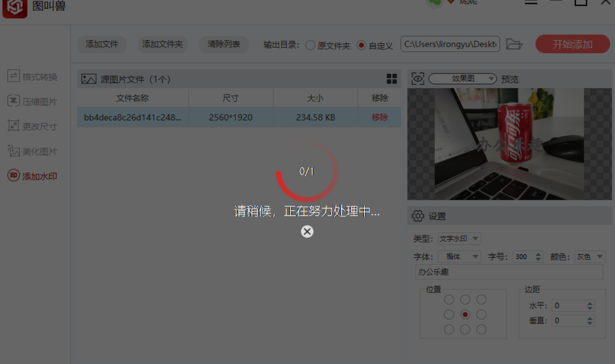Open the 更改尺寸 sidebar item
This screenshot has height=364, width=615.
point(33,126)
